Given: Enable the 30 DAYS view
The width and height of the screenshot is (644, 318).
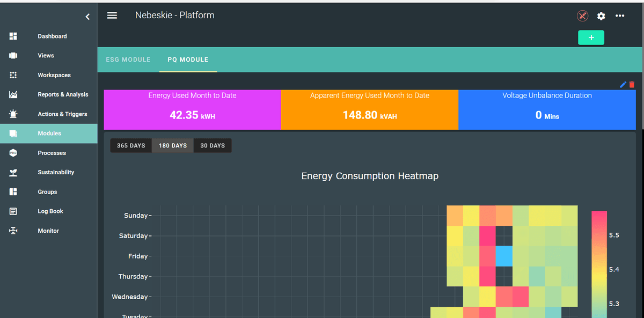Looking at the screenshot, I should [213, 145].
